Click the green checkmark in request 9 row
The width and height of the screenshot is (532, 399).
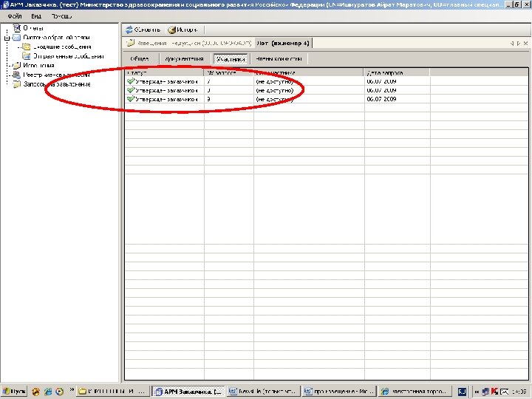[131, 99]
